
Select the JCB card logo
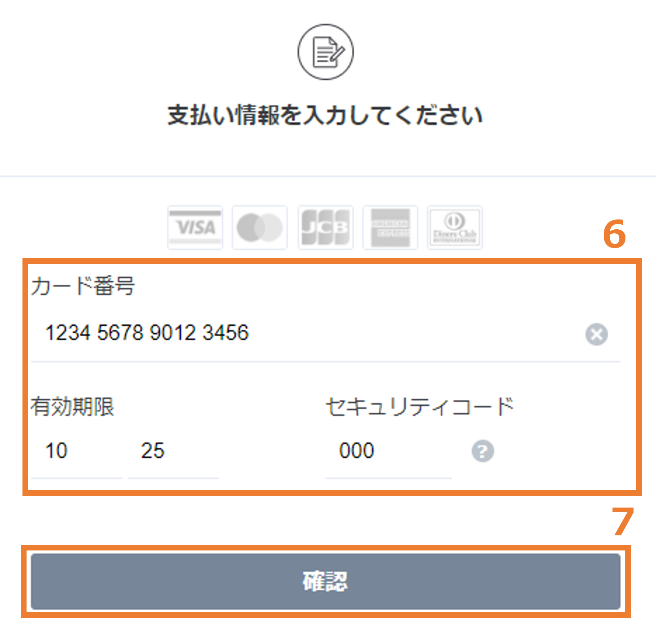point(326,228)
